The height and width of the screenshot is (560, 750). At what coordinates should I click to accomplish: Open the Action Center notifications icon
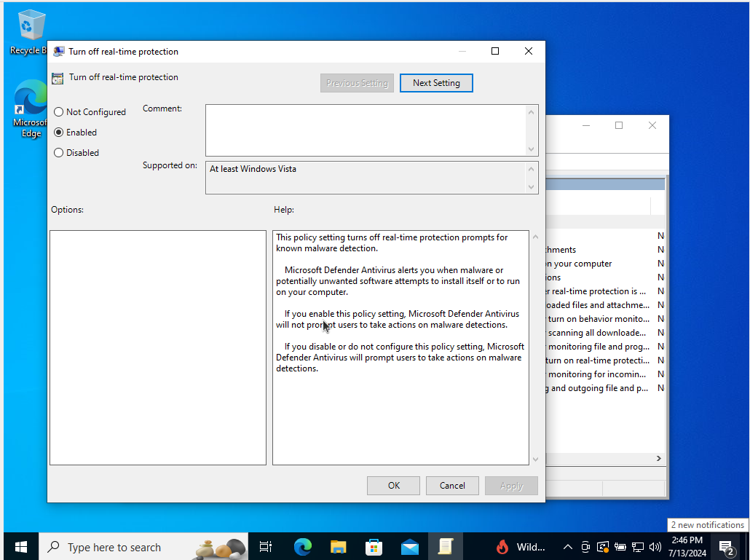(726, 548)
